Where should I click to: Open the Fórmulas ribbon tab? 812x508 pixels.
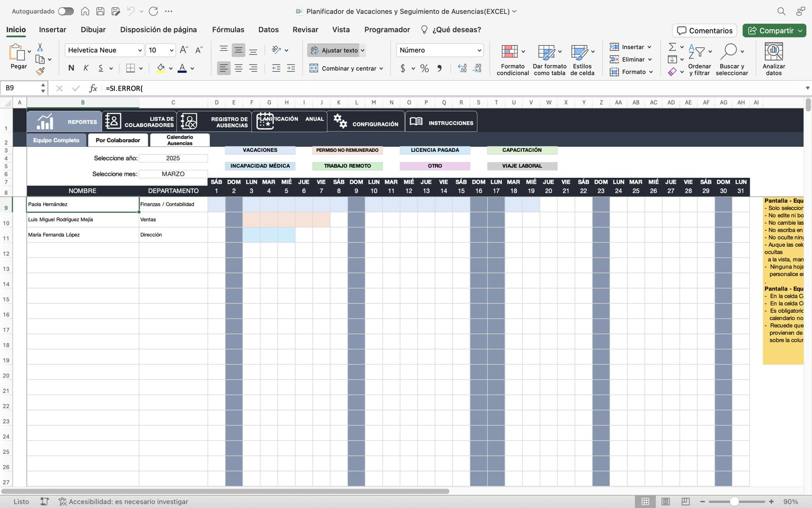228,29
